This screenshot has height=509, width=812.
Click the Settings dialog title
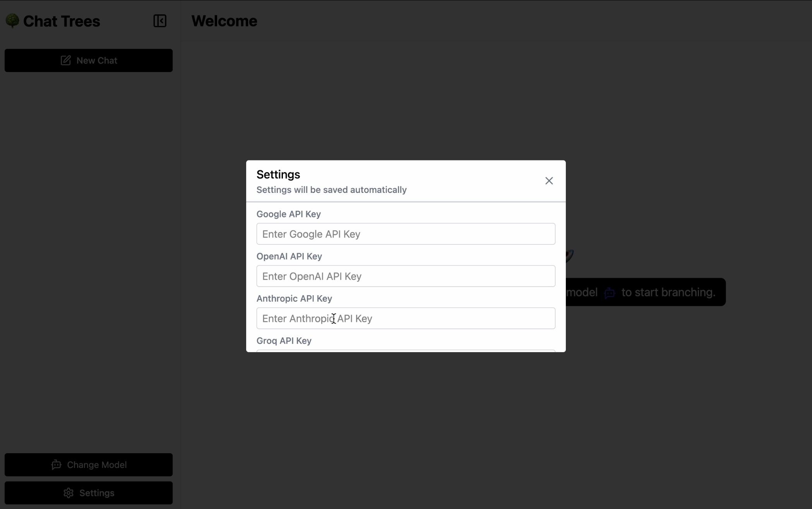278,174
